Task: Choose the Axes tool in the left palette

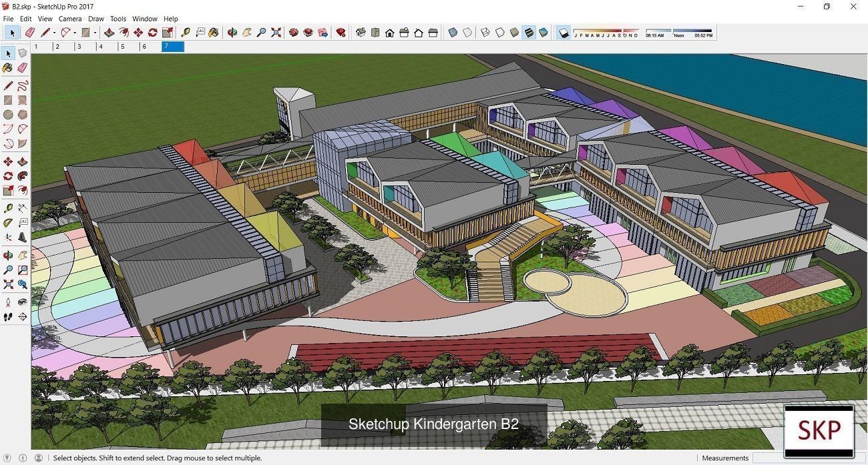Action: pyautogui.click(x=8, y=238)
